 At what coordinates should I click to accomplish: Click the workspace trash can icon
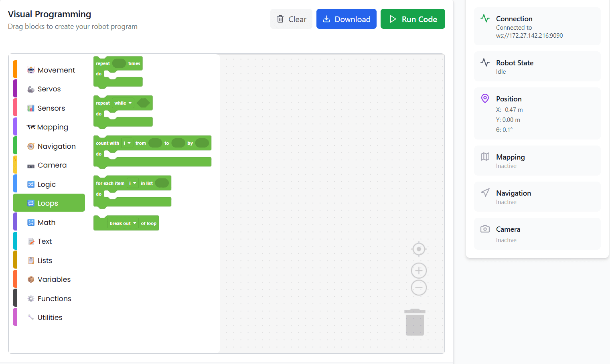coord(415,322)
